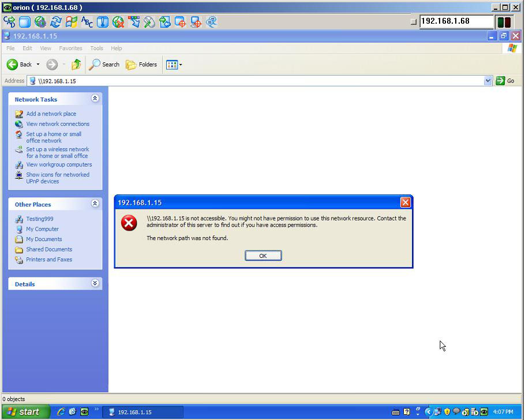The height and width of the screenshot is (420, 525).
Task: Open the Favorites menu
Action: [70, 48]
